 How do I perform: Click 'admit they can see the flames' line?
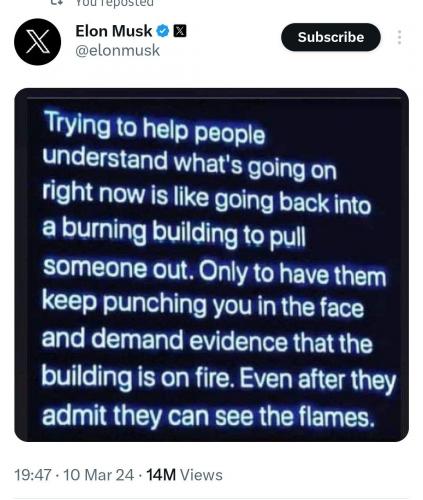tap(208, 416)
